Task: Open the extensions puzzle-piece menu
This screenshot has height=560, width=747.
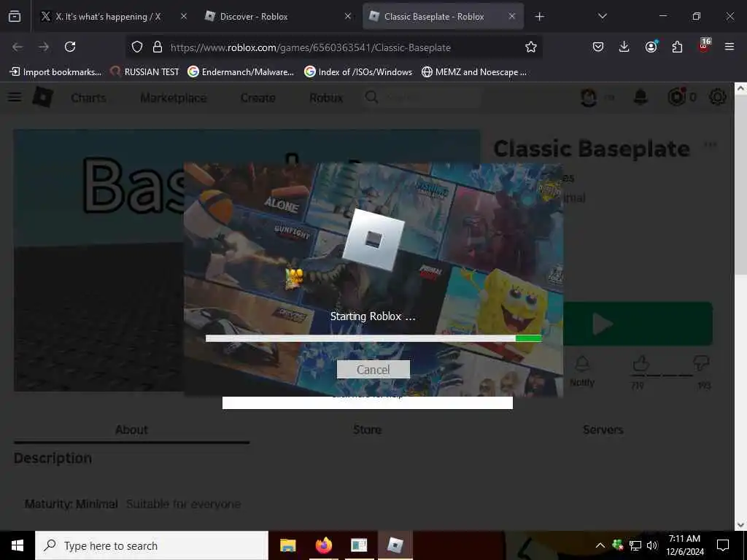Action: (x=677, y=47)
